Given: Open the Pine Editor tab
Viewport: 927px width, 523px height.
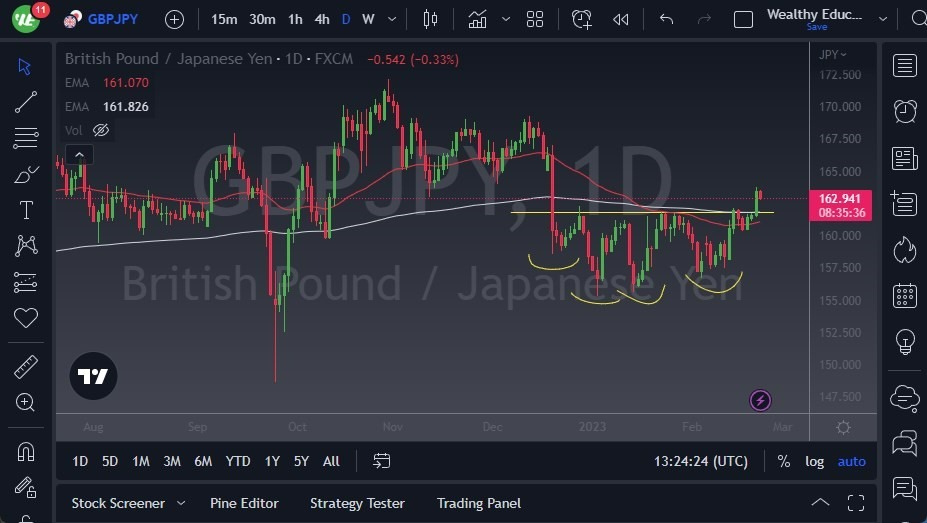Looking at the screenshot, I should 244,503.
